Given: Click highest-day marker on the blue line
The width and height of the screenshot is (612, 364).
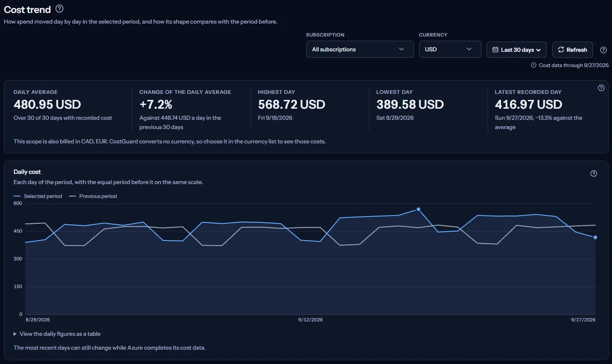Looking at the screenshot, I should point(418,210).
